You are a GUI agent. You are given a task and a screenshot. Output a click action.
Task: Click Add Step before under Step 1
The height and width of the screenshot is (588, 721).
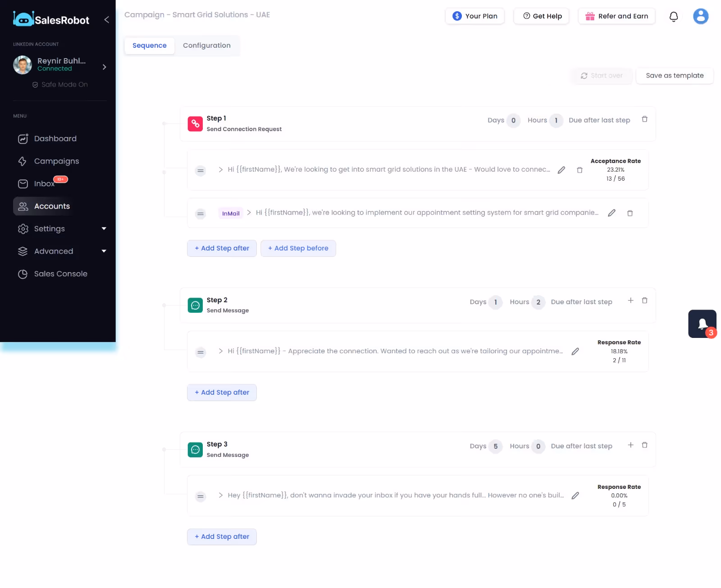click(298, 248)
